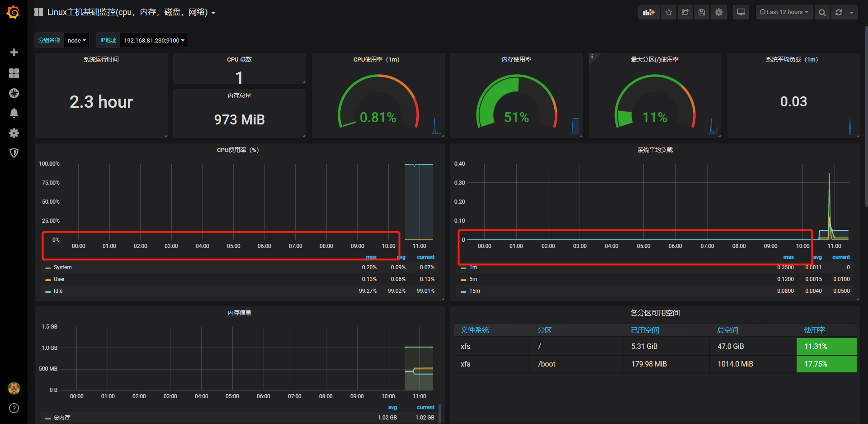Viewport: 868px width, 424px height.
Task: Open Explore via the compass sidebar icon
Action: pyautogui.click(x=14, y=93)
